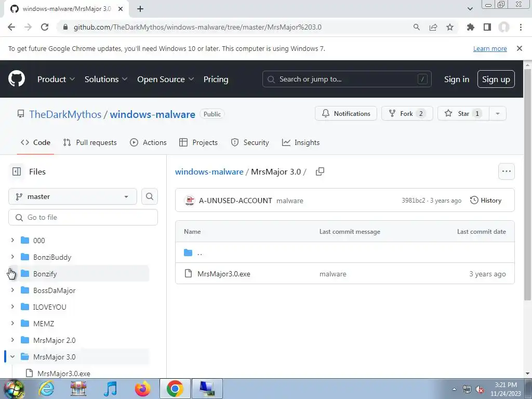Open a new browser tab
532x399 pixels.
[140, 9]
